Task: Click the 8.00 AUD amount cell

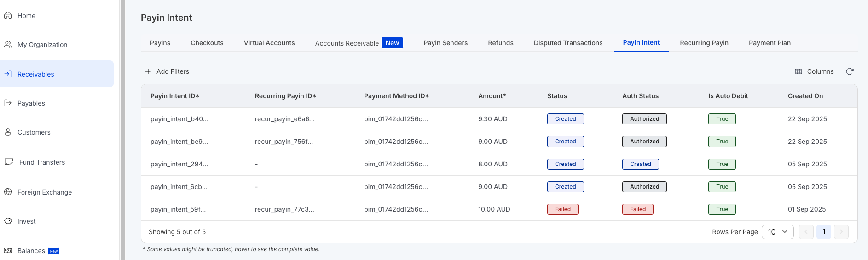Action: 493,164
